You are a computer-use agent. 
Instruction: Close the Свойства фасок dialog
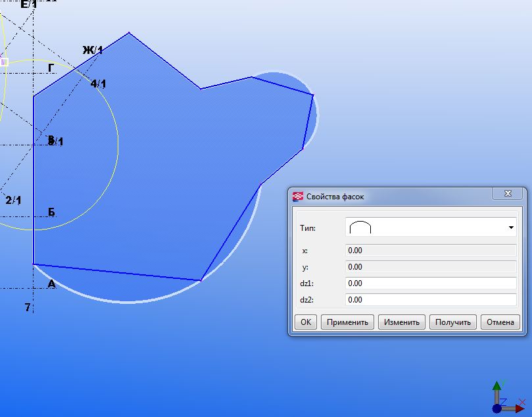[508, 194]
